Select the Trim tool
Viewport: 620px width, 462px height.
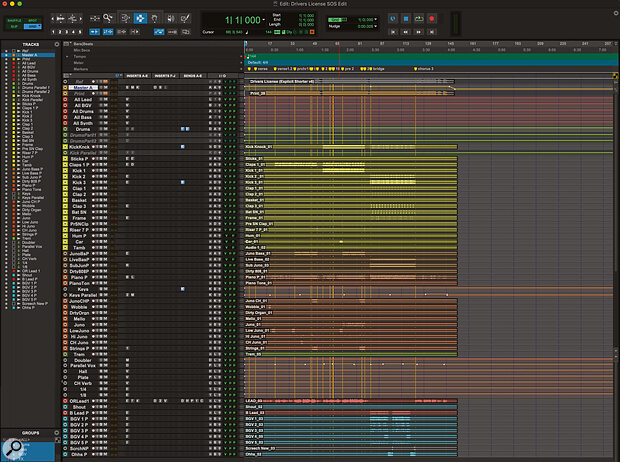tap(126, 18)
